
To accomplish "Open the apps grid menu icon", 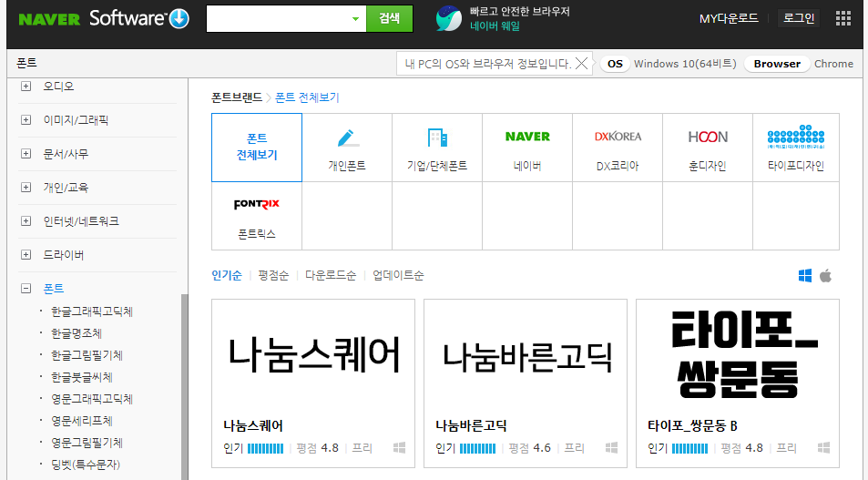I will [x=843, y=18].
